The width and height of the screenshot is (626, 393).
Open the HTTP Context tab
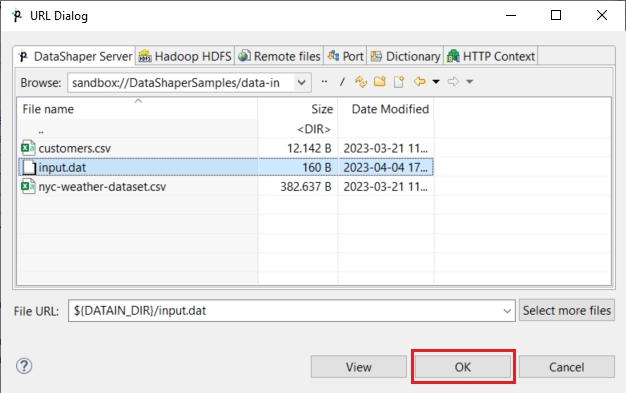tap(491, 56)
